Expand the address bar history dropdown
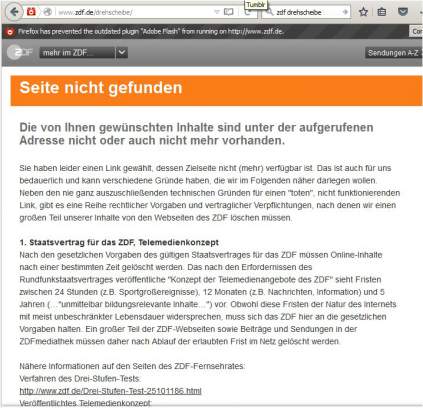The image size is (423, 408). click(x=217, y=12)
